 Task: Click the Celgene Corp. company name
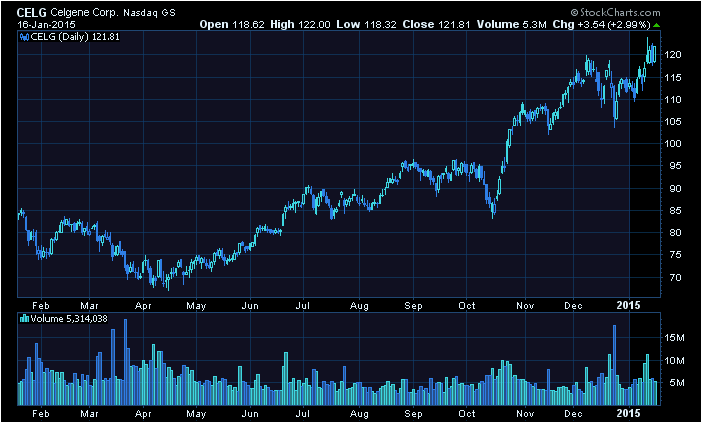coord(85,13)
